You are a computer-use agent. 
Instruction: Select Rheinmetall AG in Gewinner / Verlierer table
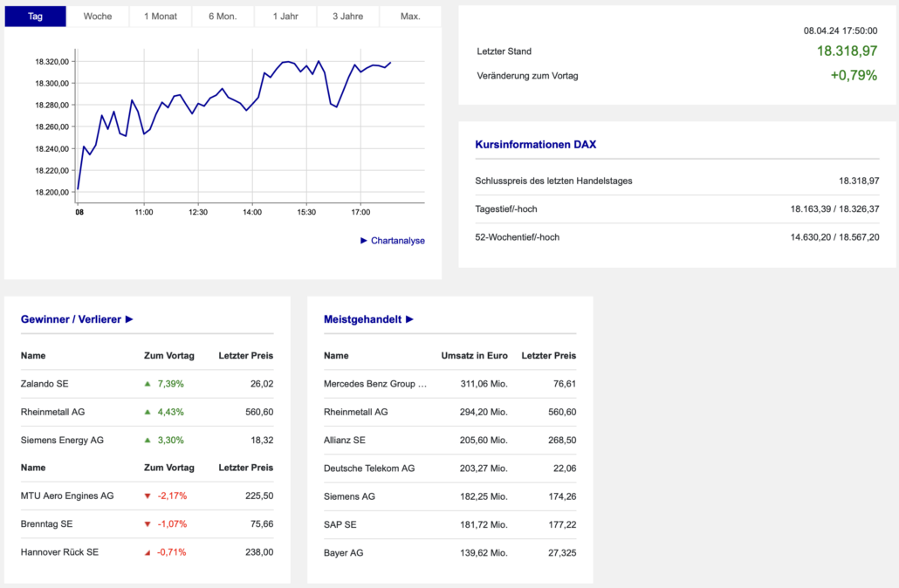52,412
